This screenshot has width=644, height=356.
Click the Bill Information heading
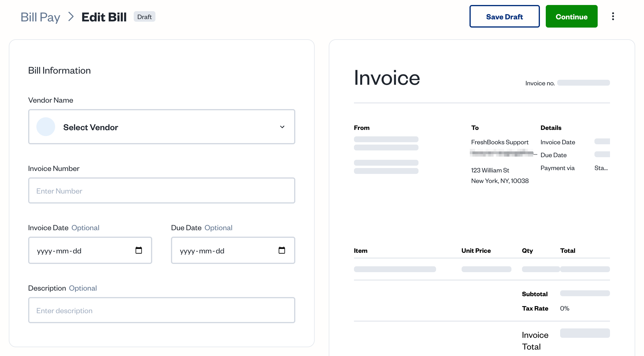60,71
